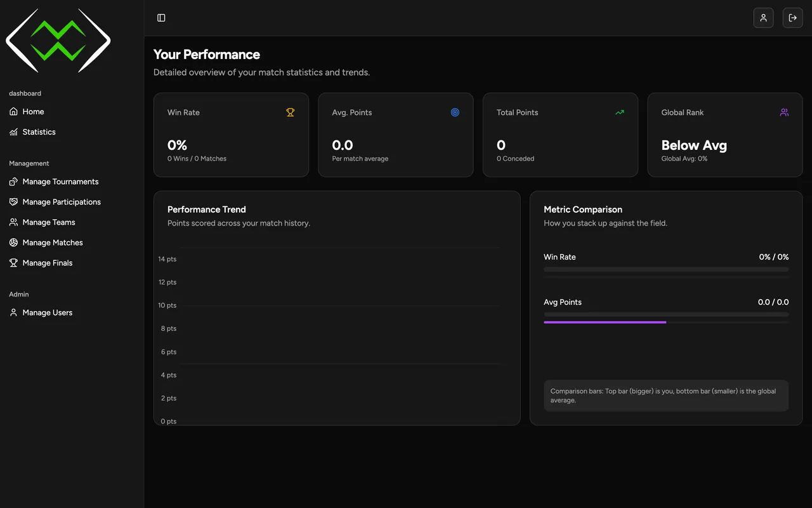Viewport: 812px width, 508px height.
Task: Open Manage Teams page
Action: pos(72,222)
